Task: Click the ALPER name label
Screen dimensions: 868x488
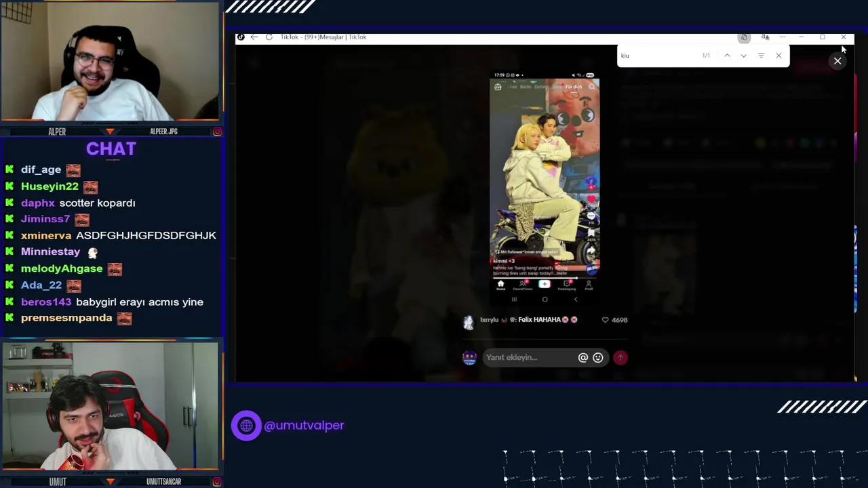Action: pyautogui.click(x=57, y=131)
